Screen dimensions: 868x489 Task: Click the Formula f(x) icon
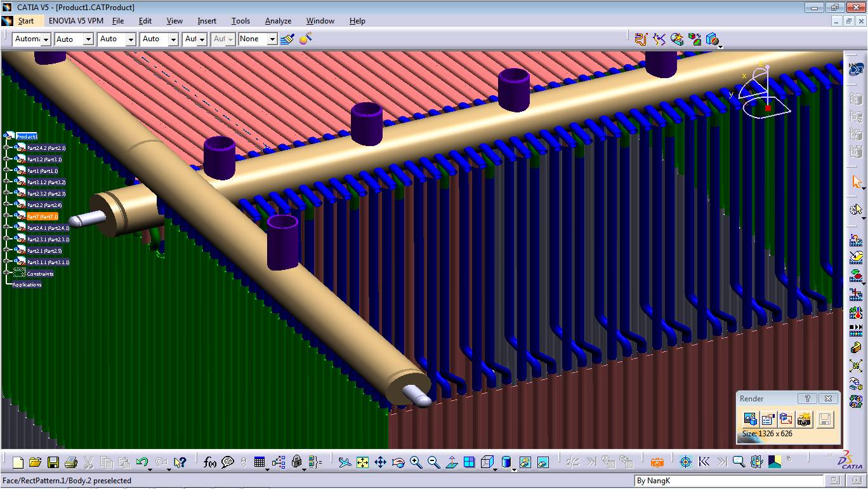210,462
